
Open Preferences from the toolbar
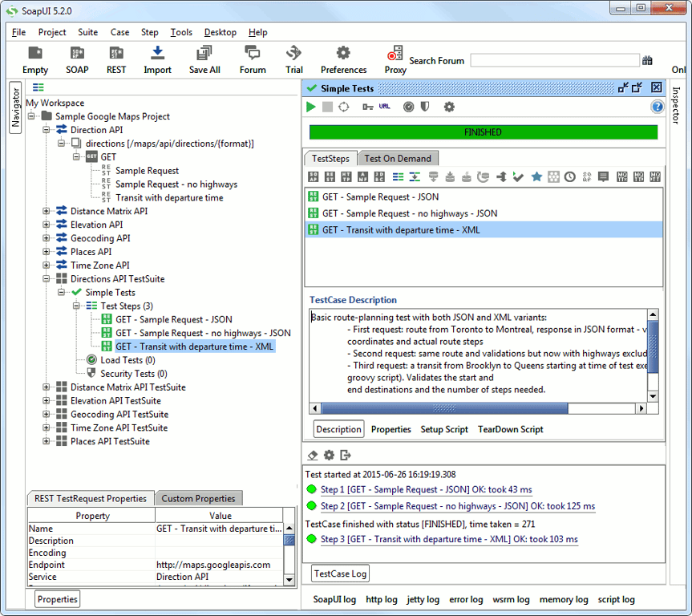click(343, 60)
